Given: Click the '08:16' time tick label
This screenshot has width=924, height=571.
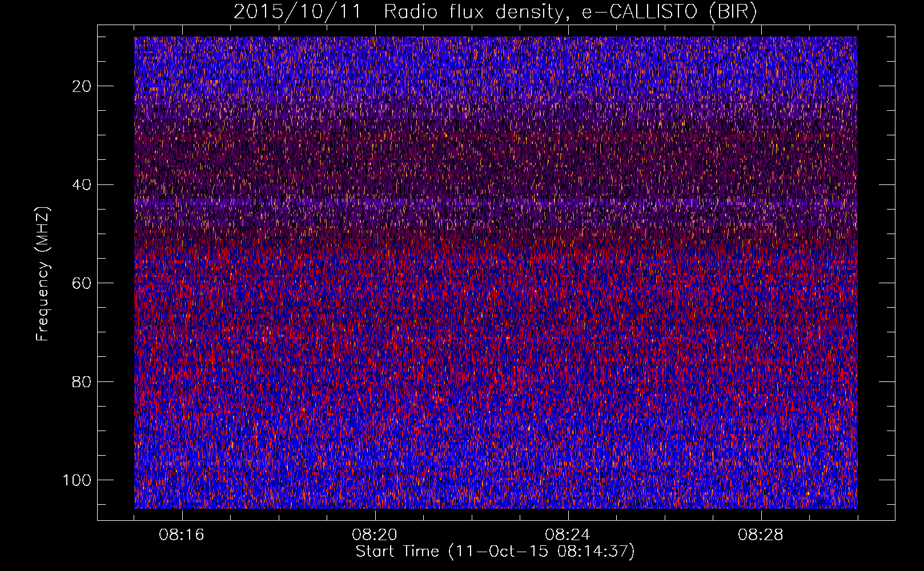Looking at the screenshot, I should 182,535.
